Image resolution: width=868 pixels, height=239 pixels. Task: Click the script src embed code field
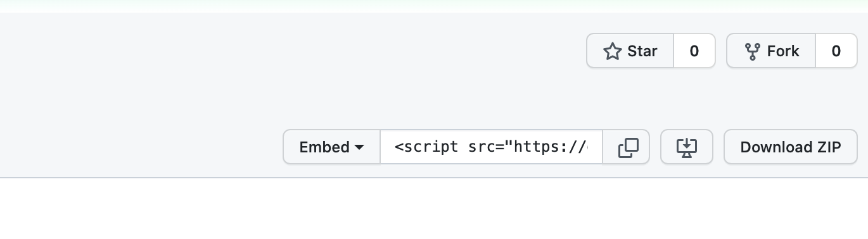492,147
